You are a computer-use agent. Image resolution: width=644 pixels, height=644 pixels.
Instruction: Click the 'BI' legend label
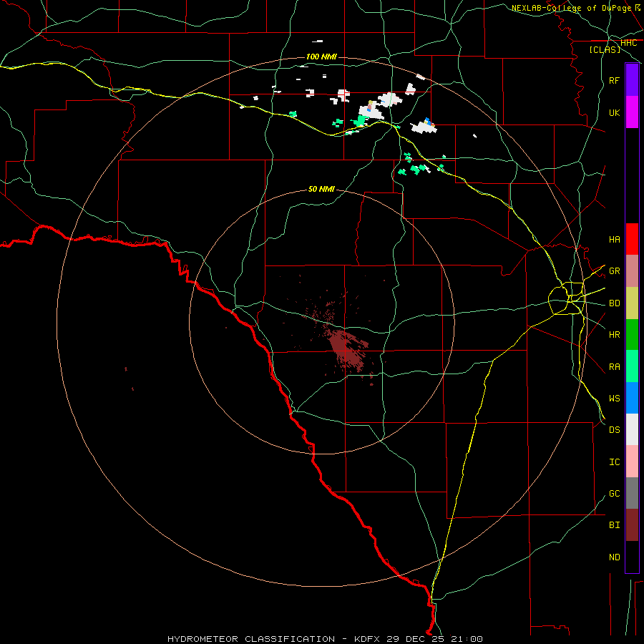point(614,525)
